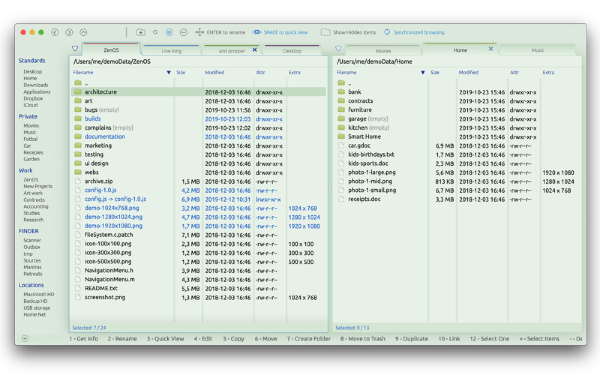Toggle ENTER to rename option
Screen dimensions: 600x375
click(x=220, y=33)
